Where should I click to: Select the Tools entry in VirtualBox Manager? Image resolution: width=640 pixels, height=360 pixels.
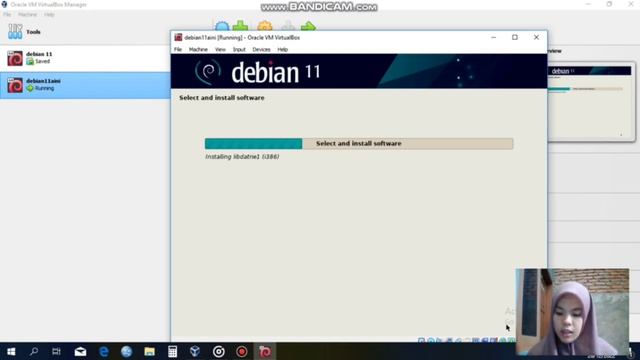click(85, 32)
